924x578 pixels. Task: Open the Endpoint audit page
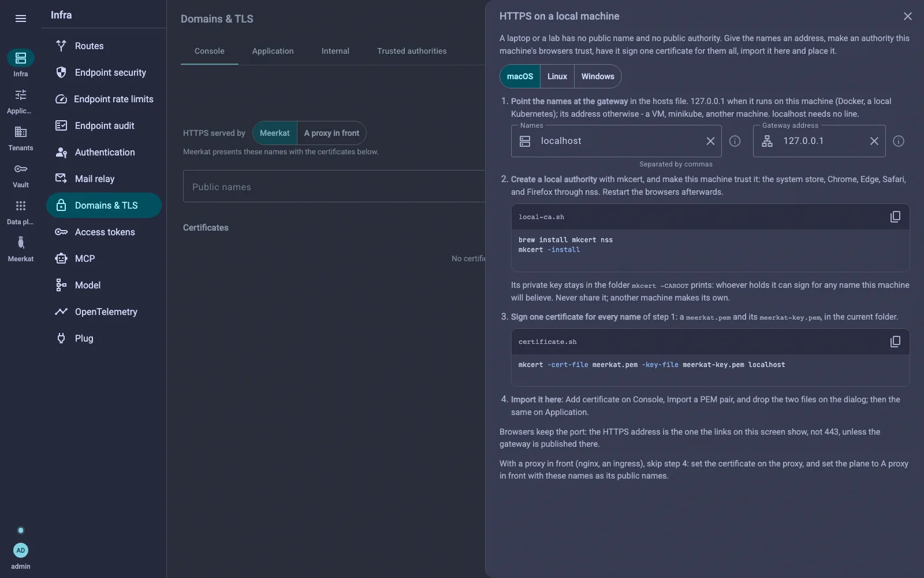pyautogui.click(x=104, y=125)
